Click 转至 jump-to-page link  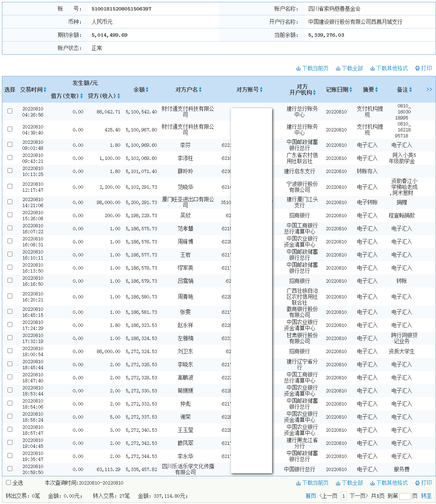426,496
